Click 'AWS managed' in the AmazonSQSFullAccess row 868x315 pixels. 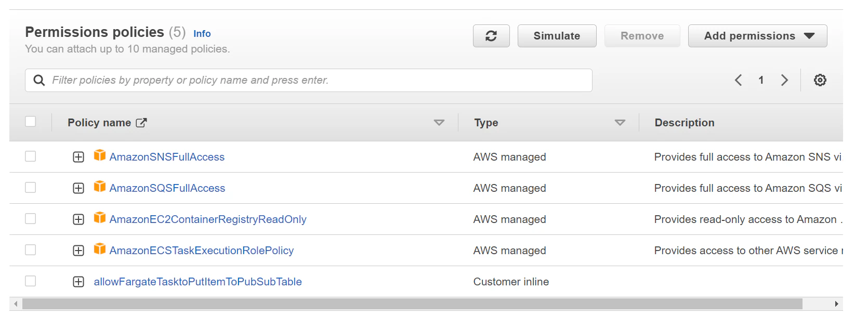click(x=509, y=188)
